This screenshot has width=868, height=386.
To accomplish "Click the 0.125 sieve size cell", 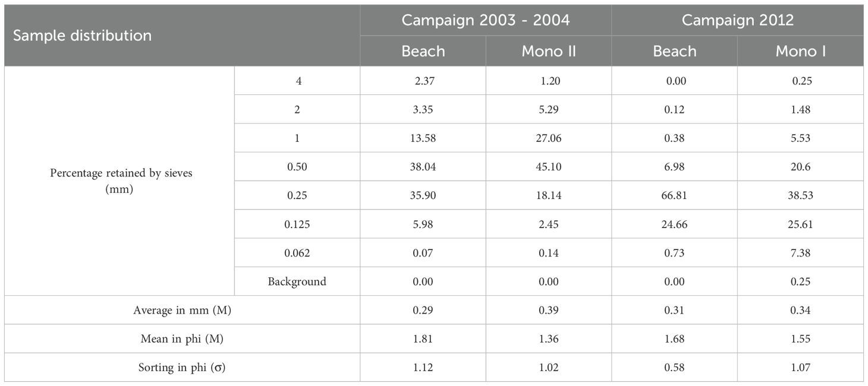I will (x=297, y=224).
